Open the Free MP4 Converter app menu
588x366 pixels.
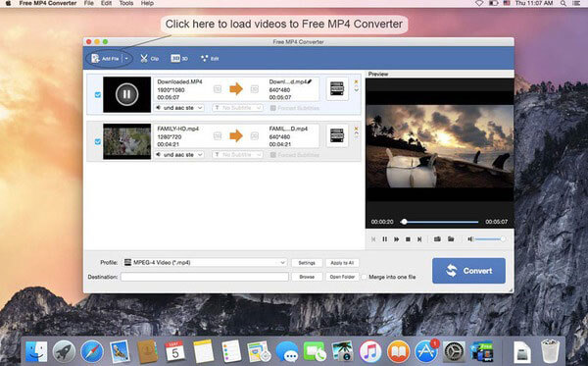point(48,3)
